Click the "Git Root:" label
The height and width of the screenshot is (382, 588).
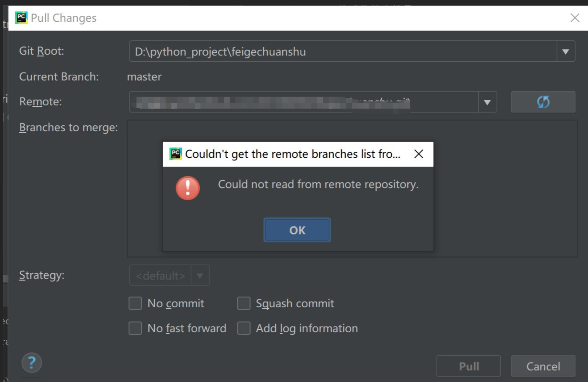click(41, 51)
